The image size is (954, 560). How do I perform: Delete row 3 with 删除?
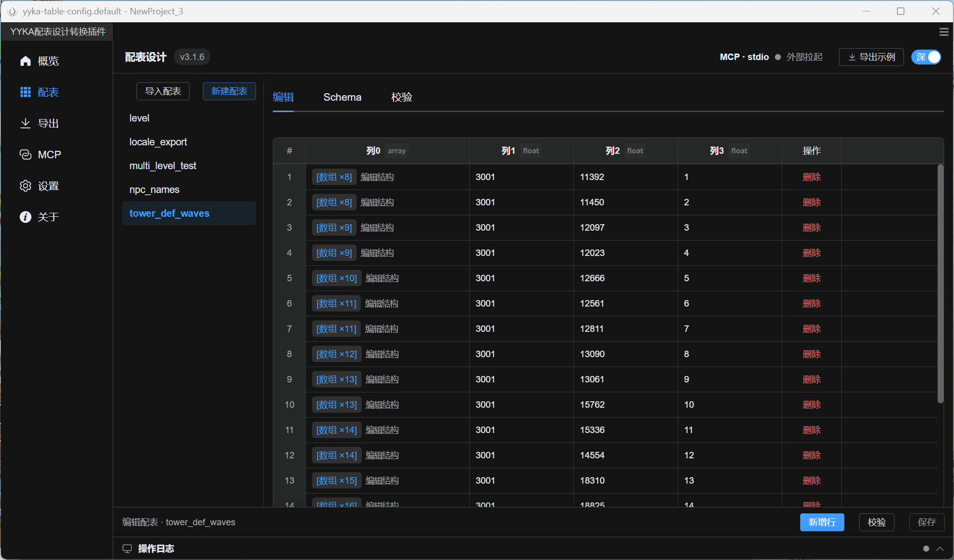click(812, 228)
